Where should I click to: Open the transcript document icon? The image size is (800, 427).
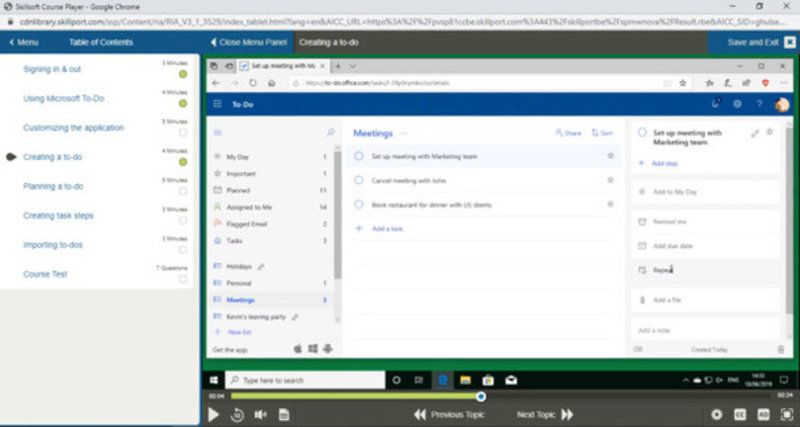284,415
